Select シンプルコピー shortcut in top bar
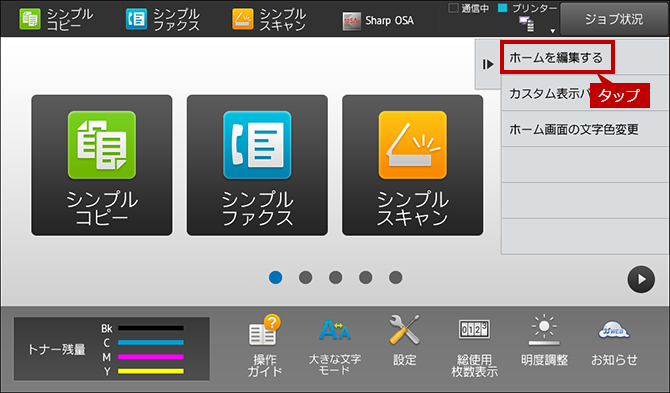 click(x=56, y=19)
